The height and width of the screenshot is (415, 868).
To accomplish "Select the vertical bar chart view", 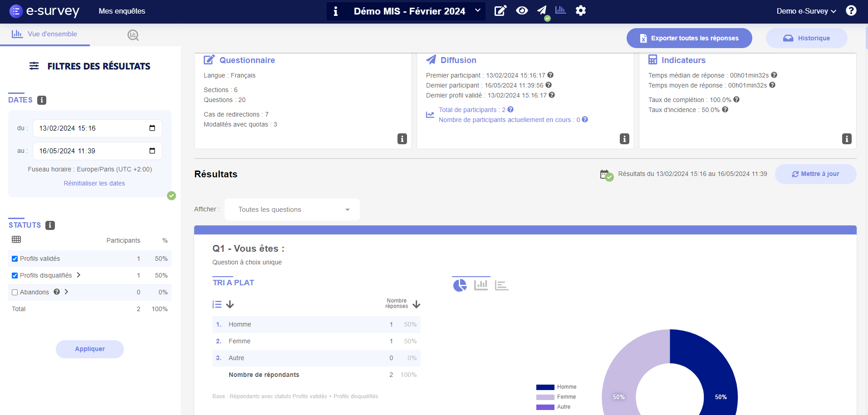I will coord(481,285).
